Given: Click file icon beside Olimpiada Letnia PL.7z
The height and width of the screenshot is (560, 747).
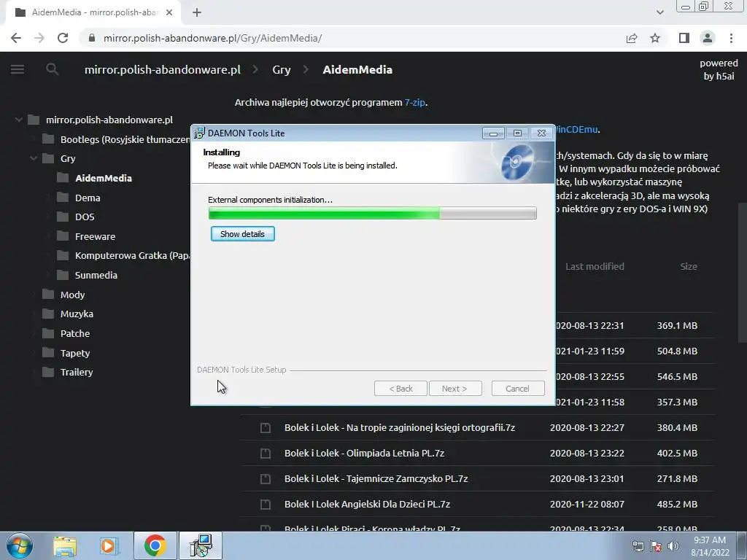Looking at the screenshot, I should (x=266, y=453).
